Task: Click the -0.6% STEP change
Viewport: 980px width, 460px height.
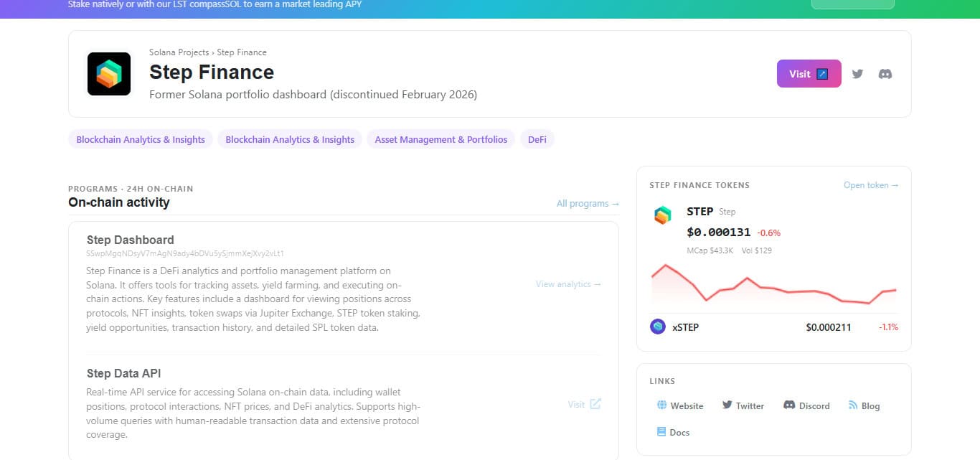Action: point(768,233)
